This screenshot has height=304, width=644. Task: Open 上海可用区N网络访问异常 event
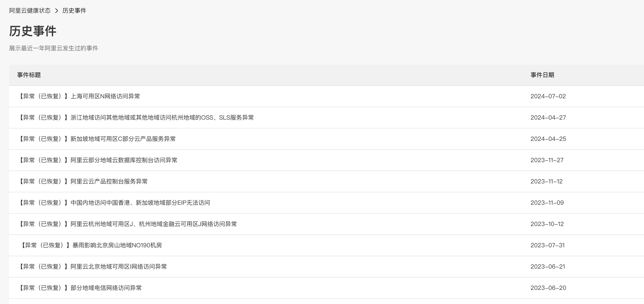tap(79, 96)
